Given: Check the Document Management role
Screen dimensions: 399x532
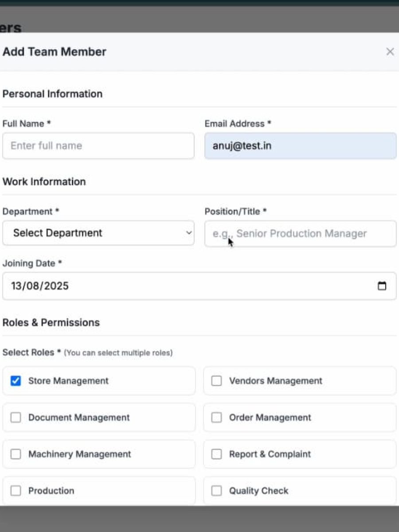Looking at the screenshot, I should tap(16, 418).
